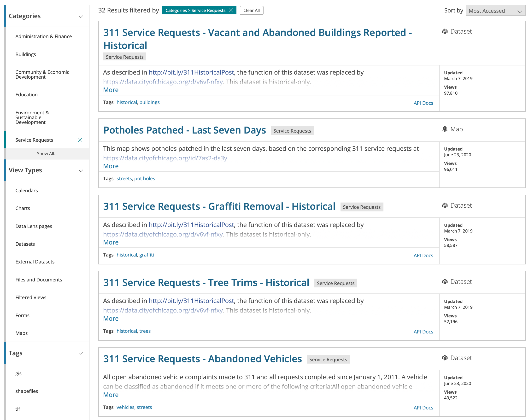Collapse the View Types section chevron
The width and height of the screenshot is (529, 420).
coord(81,170)
